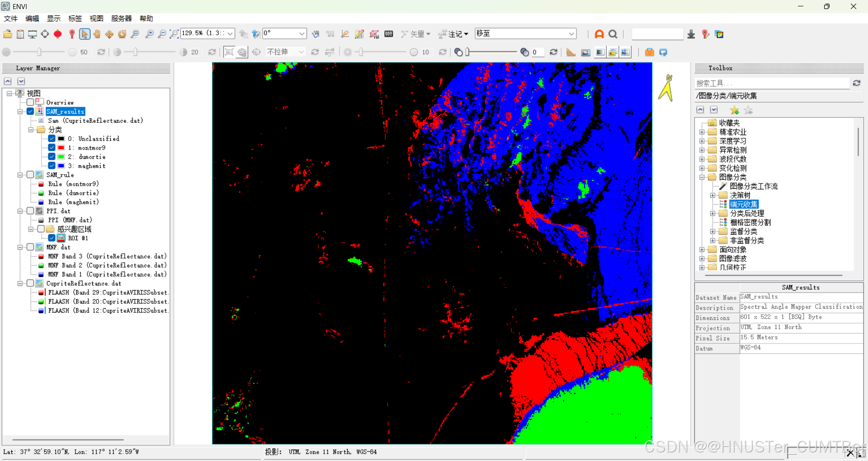Open the 标签 menu
This screenshot has width=868, height=461.
click(75, 19)
